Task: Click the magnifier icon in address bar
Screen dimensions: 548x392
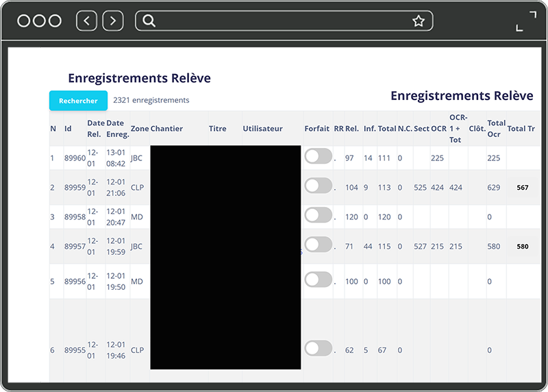Action: [149, 21]
